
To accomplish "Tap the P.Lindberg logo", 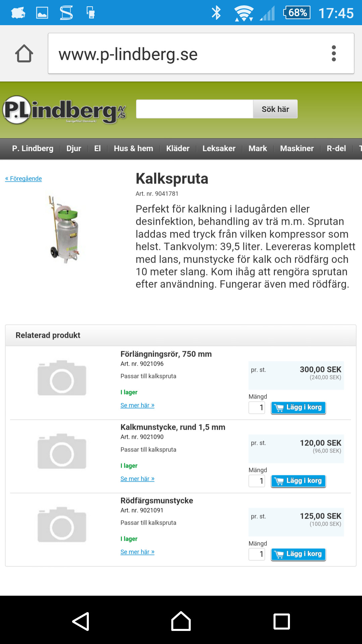I will coord(64,110).
